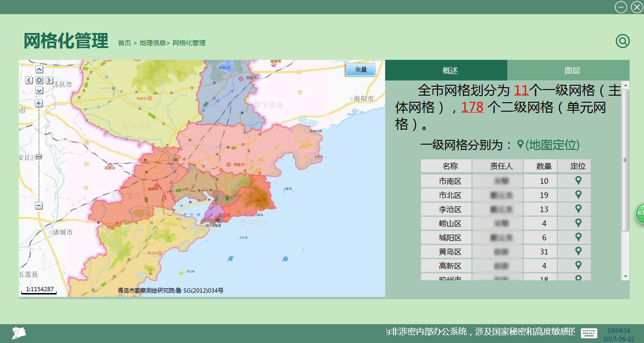Reset map view with the center circle button
The image size is (644, 343).
pos(39,80)
